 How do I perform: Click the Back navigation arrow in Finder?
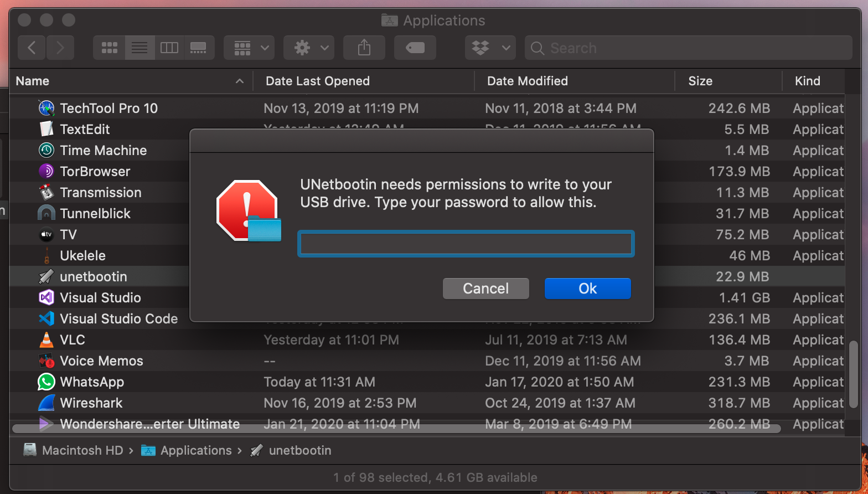pos(32,48)
